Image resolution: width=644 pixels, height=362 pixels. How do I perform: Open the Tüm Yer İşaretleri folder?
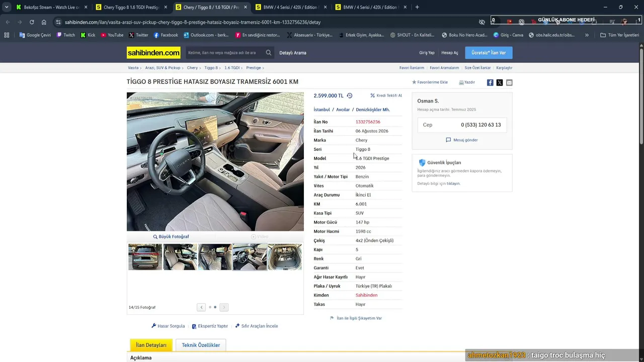pos(619,35)
